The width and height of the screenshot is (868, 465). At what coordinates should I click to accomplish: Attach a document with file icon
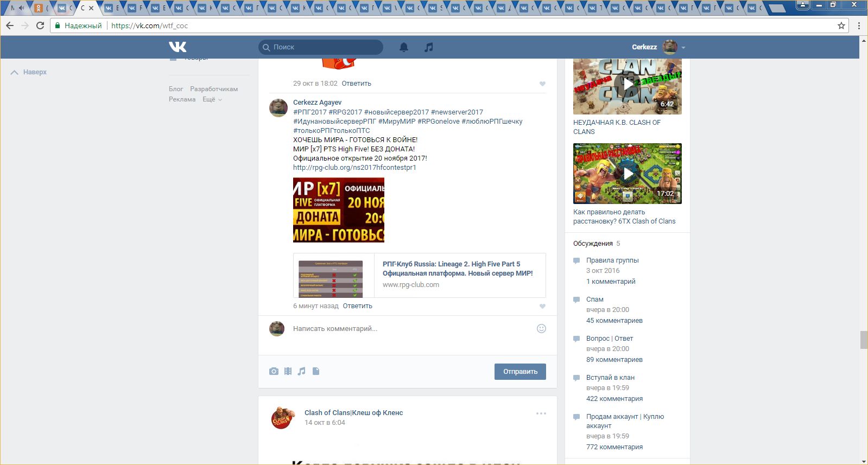[316, 372]
